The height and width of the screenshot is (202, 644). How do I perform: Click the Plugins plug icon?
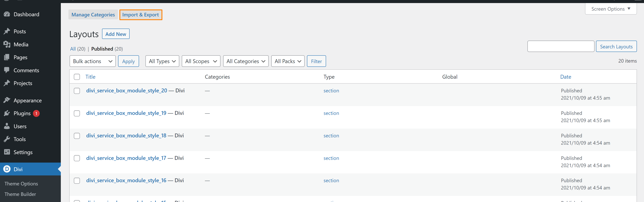pyautogui.click(x=7, y=113)
